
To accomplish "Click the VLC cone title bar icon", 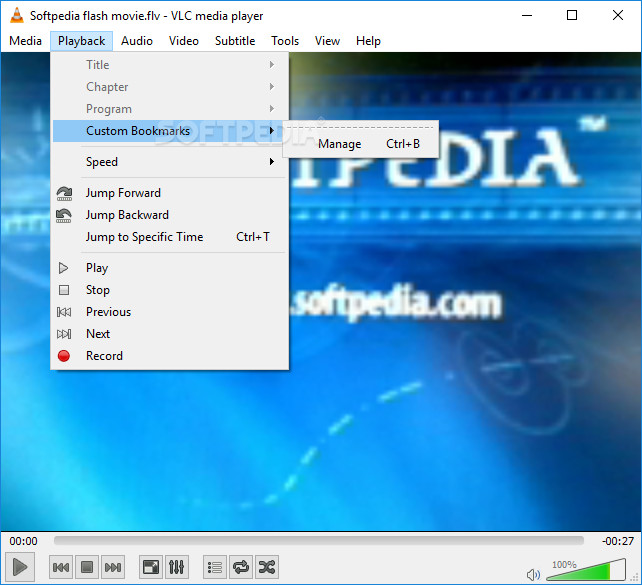I will (16, 16).
